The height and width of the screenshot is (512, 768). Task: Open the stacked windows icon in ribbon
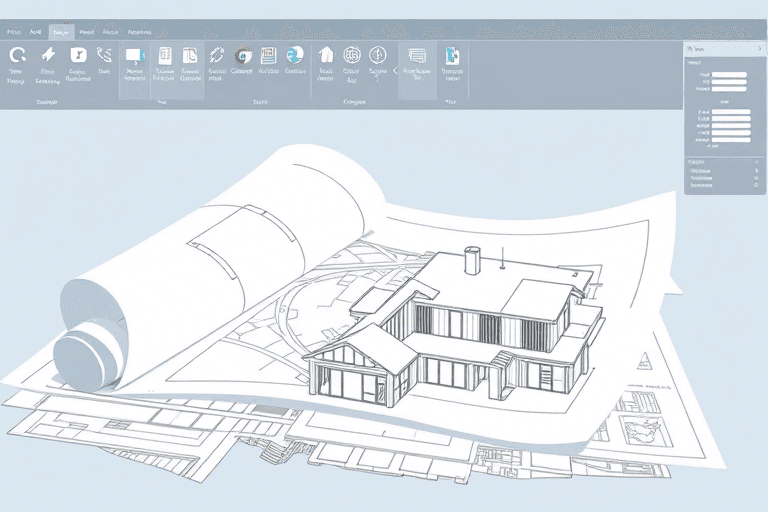417,56
